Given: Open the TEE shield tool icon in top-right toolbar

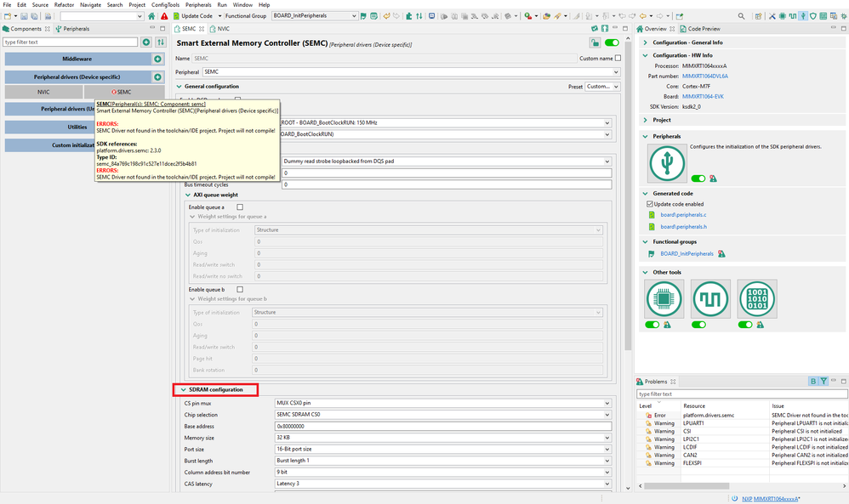Looking at the screenshot, I should [x=812, y=16].
